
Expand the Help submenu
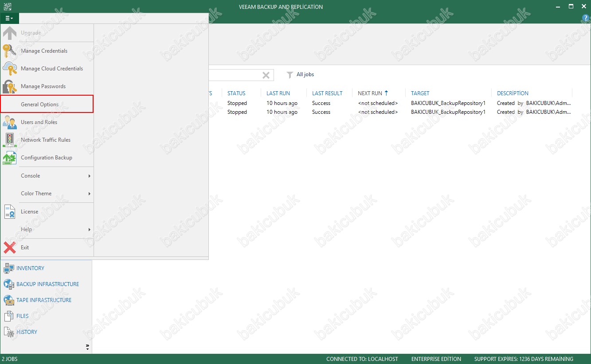pyautogui.click(x=47, y=229)
